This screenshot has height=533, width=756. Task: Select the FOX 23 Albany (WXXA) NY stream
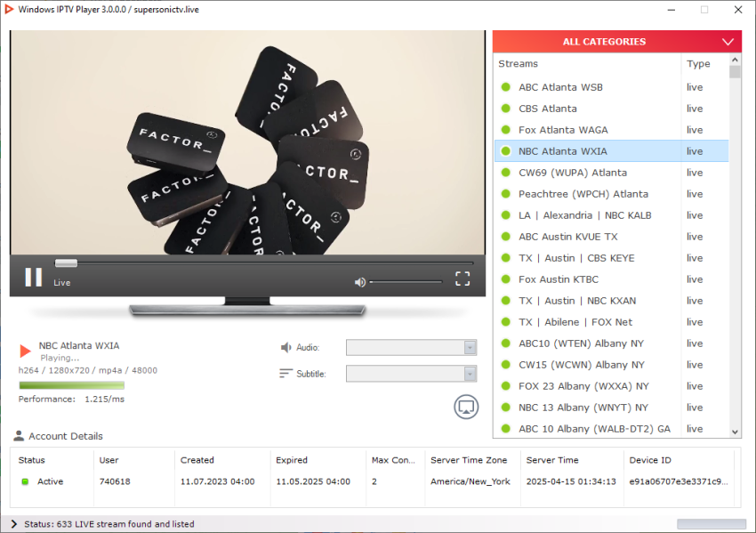pyautogui.click(x=611, y=386)
